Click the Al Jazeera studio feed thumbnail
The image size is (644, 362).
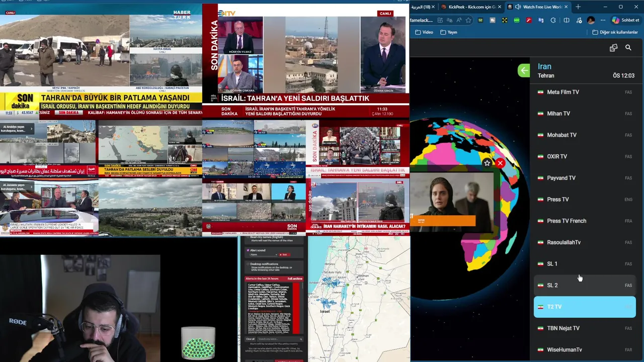(49, 207)
